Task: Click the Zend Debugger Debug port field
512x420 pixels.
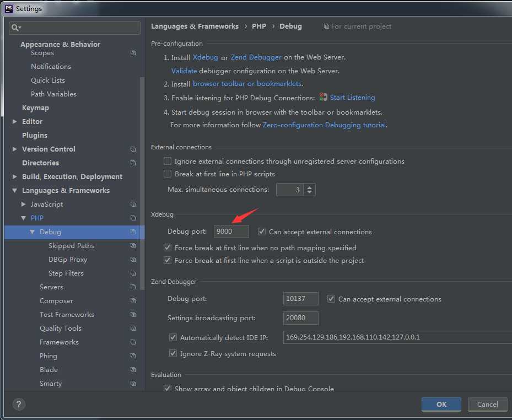Action: (x=301, y=299)
